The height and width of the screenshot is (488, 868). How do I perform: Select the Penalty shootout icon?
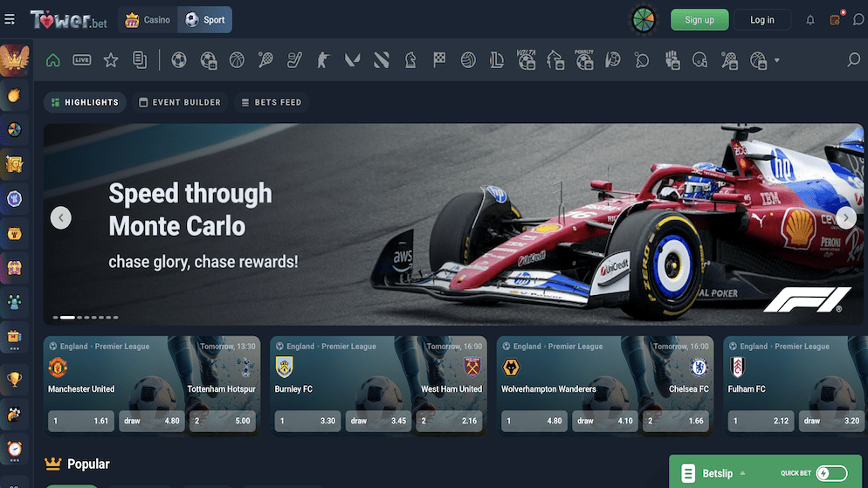point(584,59)
